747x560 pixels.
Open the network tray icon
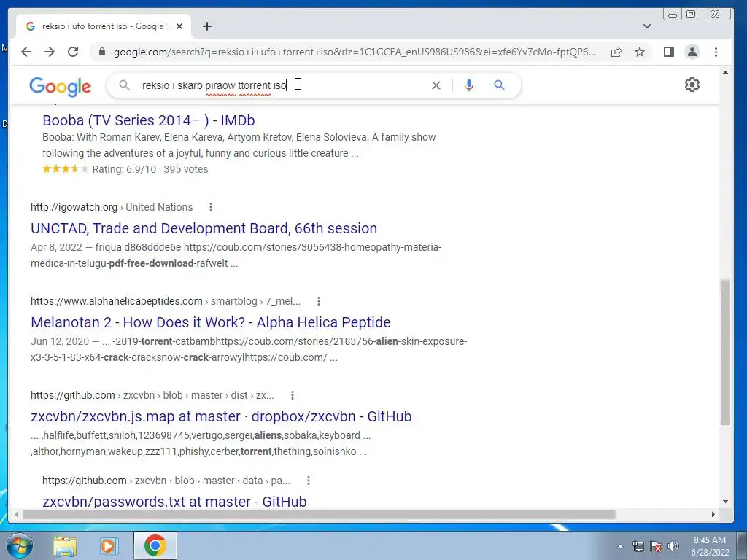click(x=638, y=546)
